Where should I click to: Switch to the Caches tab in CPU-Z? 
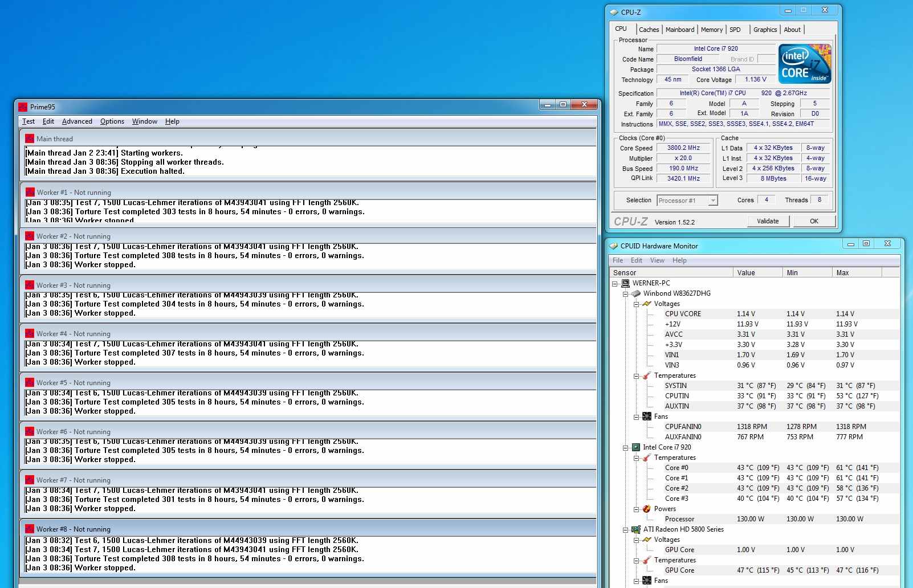point(649,30)
